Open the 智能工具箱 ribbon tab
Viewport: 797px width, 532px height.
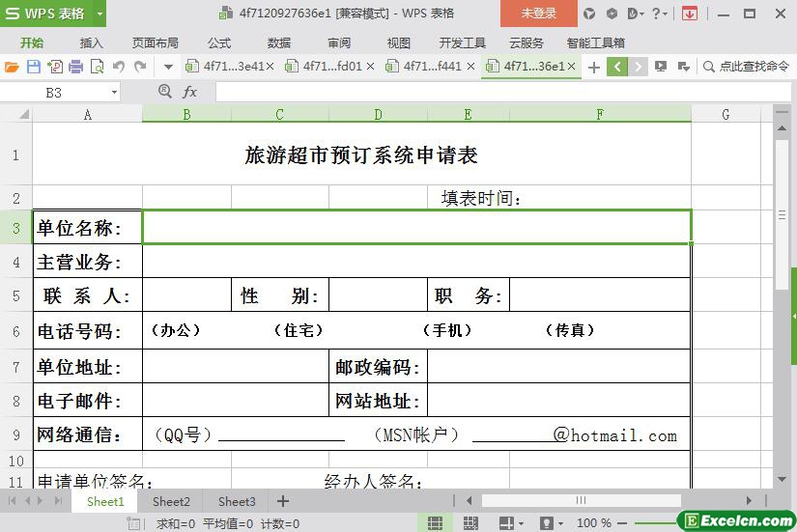(x=596, y=43)
